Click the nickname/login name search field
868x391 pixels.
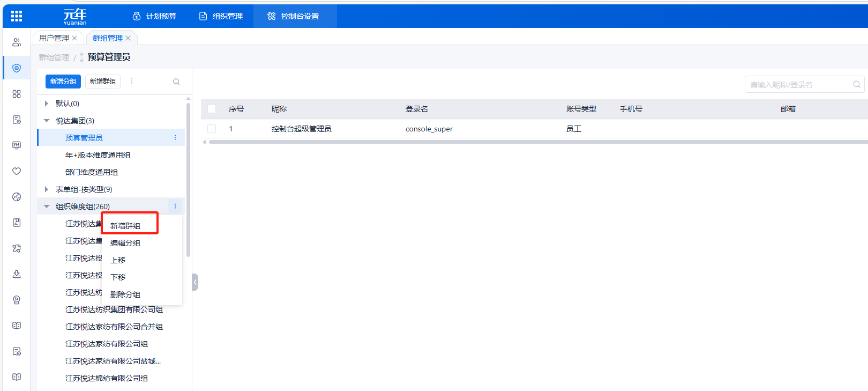tap(798, 85)
